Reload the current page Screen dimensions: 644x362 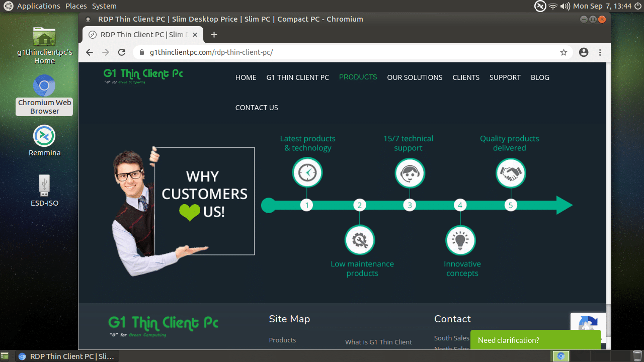click(x=122, y=52)
